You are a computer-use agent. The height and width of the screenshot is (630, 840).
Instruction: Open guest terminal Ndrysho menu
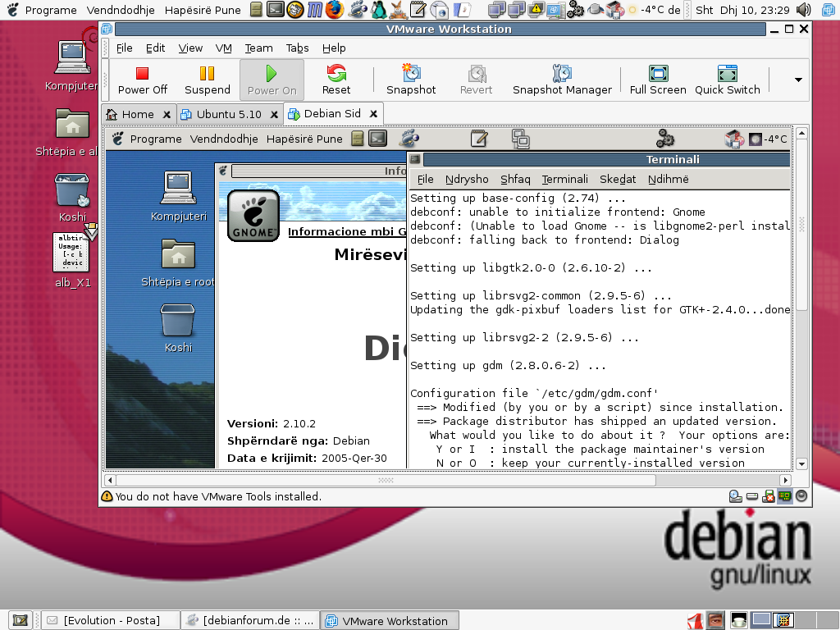pyautogui.click(x=467, y=180)
